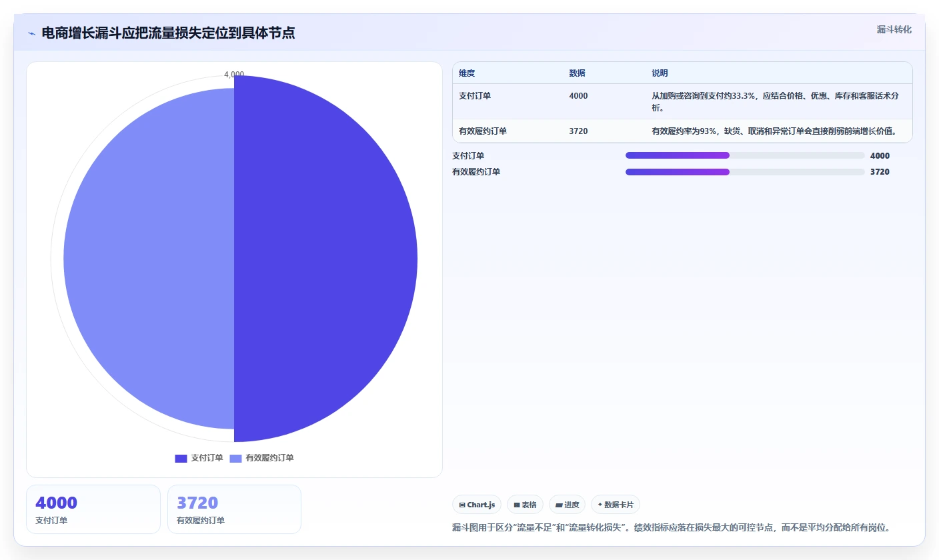The height and width of the screenshot is (560, 939).
Task: Click the 数据卡片 tag chip
Action: 616,505
